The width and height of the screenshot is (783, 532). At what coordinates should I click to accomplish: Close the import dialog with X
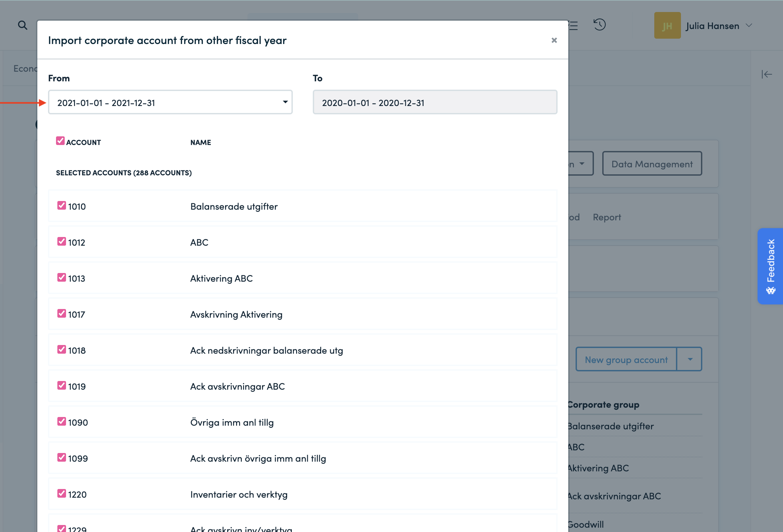pyautogui.click(x=554, y=40)
